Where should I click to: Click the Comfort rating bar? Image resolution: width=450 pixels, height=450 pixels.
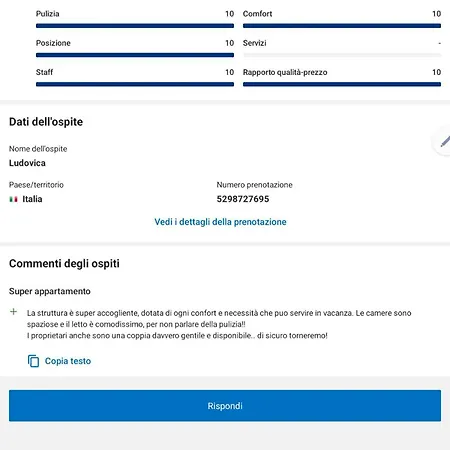[342, 26]
